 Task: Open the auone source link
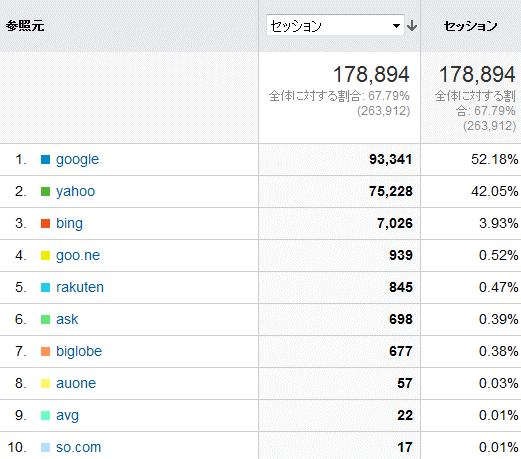76,383
